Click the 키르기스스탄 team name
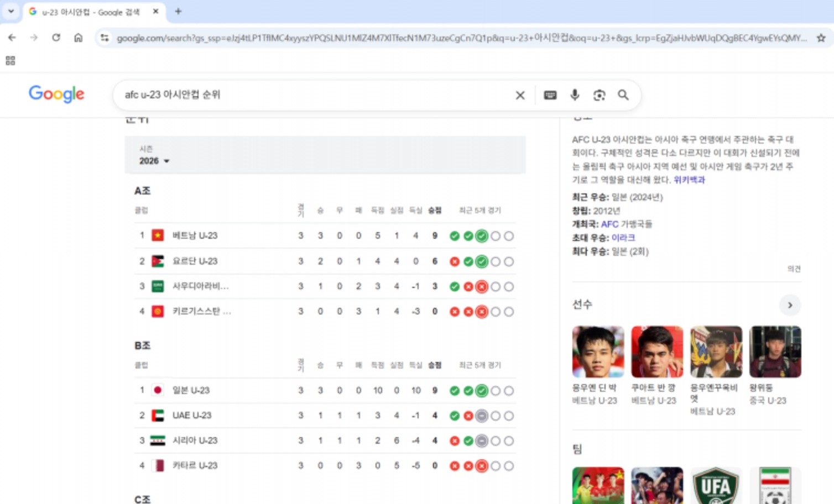834x504 pixels. tap(202, 311)
